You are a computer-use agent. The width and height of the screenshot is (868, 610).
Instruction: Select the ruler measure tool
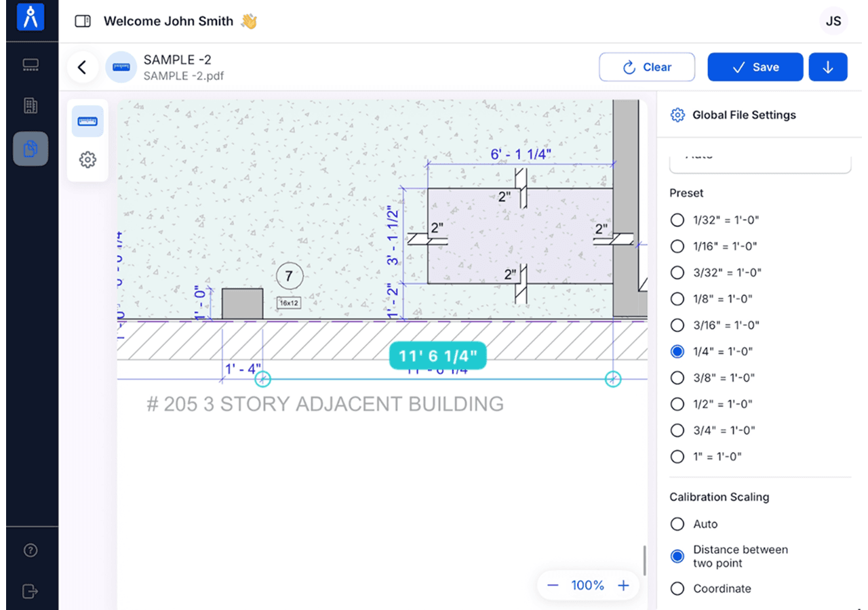pyautogui.click(x=87, y=122)
